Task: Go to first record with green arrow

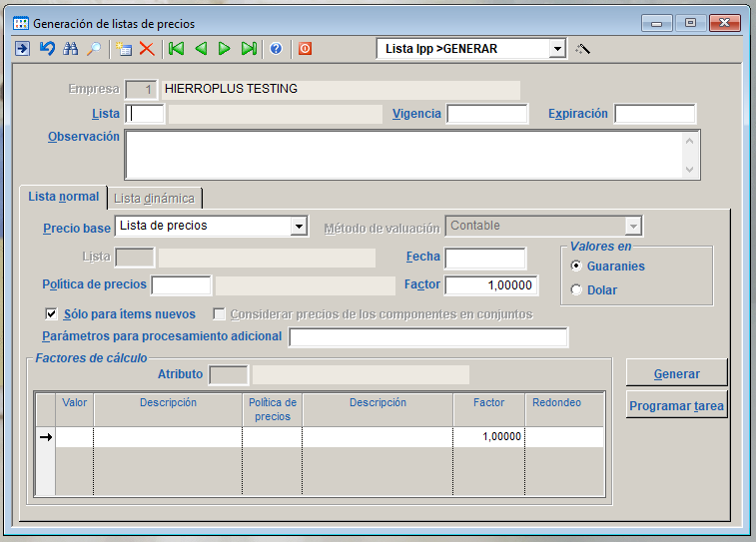Action: click(x=177, y=48)
